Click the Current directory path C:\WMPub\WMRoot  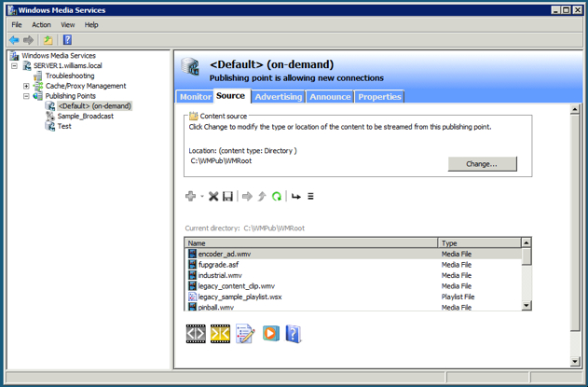pyautogui.click(x=274, y=228)
